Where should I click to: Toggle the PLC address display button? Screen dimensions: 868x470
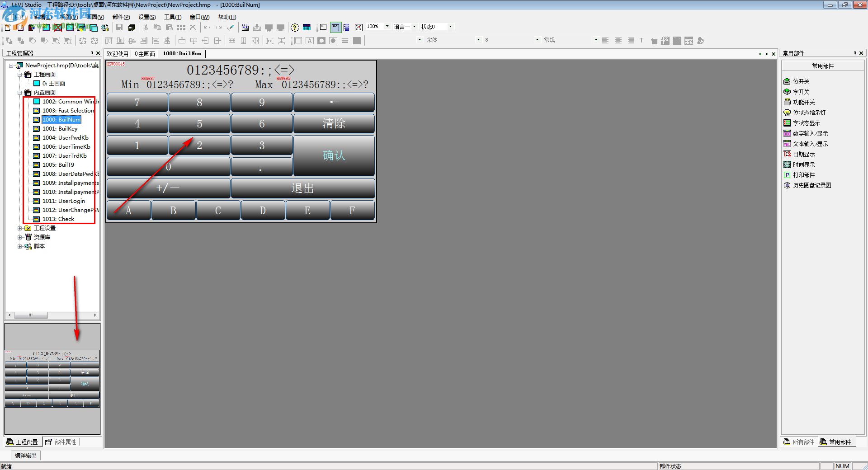pyautogui.click(x=335, y=28)
